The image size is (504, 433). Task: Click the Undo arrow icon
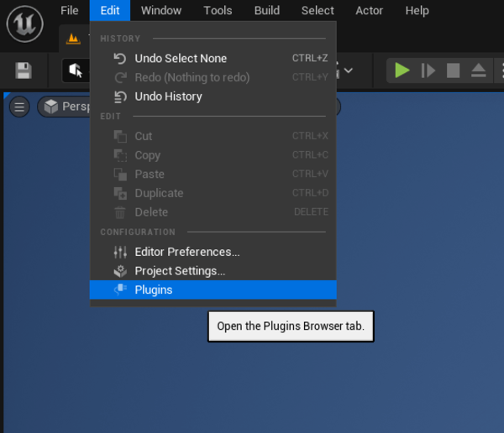pos(120,59)
